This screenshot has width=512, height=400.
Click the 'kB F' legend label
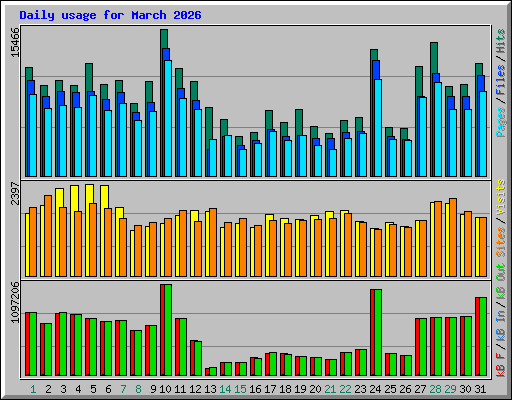click(x=501, y=364)
